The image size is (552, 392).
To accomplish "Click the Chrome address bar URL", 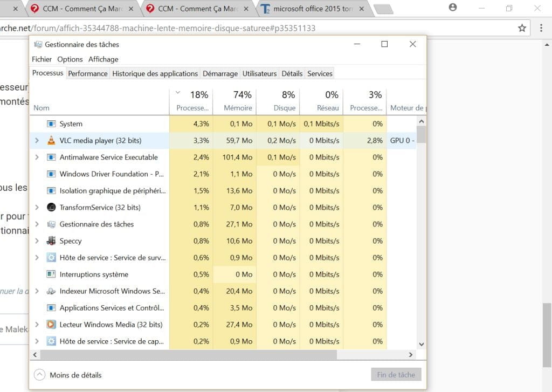I will (x=157, y=28).
